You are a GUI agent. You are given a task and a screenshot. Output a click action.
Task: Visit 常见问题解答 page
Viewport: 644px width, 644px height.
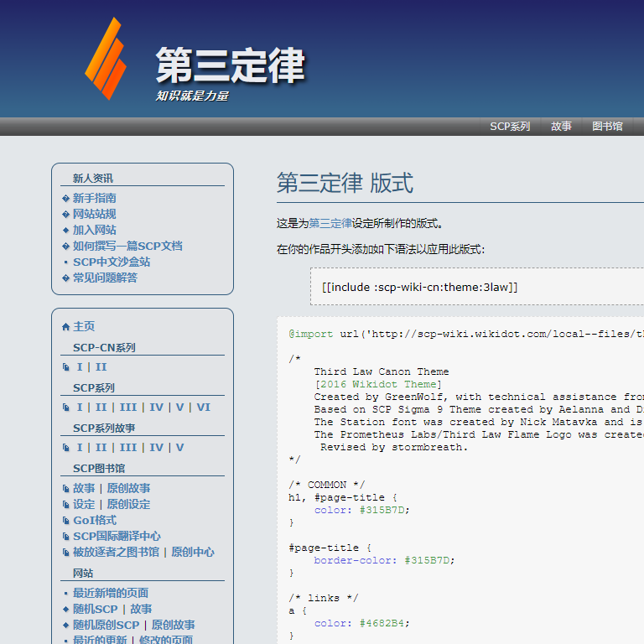pyautogui.click(x=105, y=278)
